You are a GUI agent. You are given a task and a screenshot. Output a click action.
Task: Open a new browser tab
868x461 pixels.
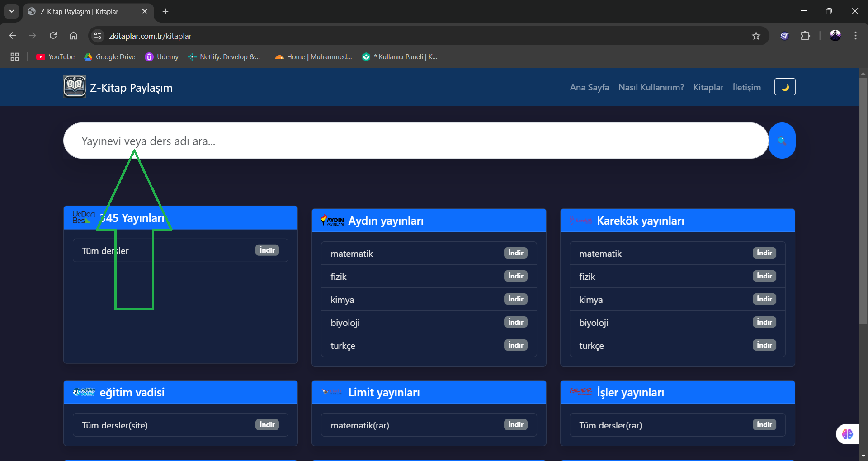point(165,11)
